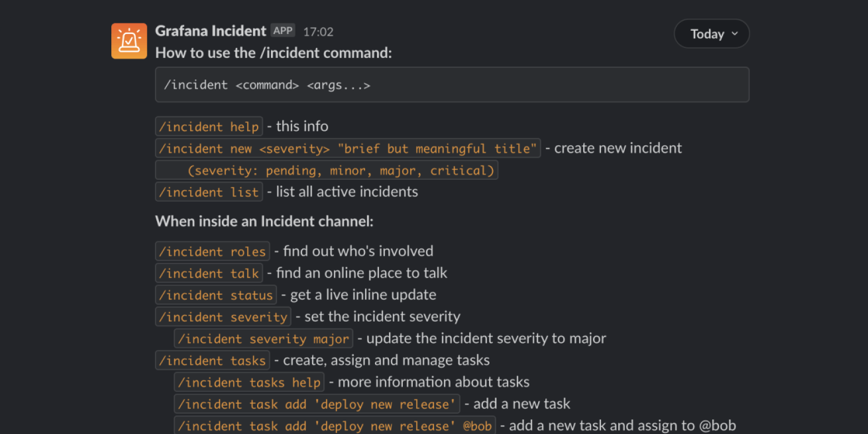This screenshot has height=434, width=868.
Task: Click the Grafana Incident bot name
Action: pos(210,31)
